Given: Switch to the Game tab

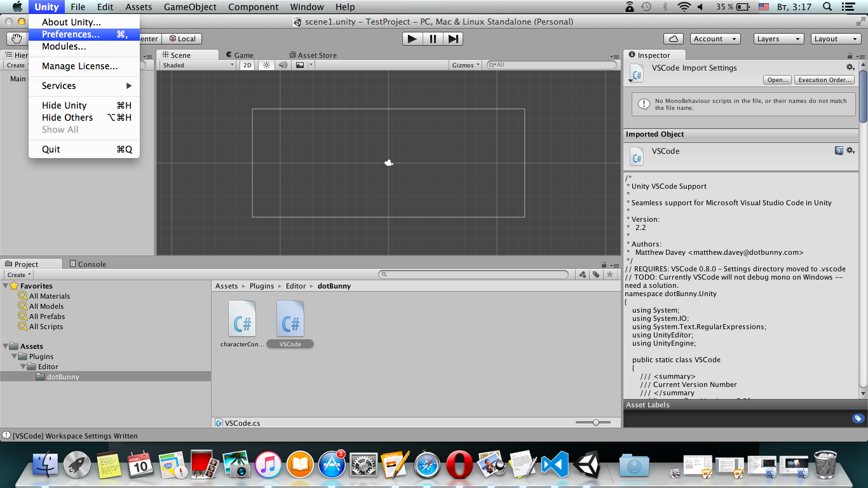Looking at the screenshot, I should pyautogui.click(x=243, y=55).
